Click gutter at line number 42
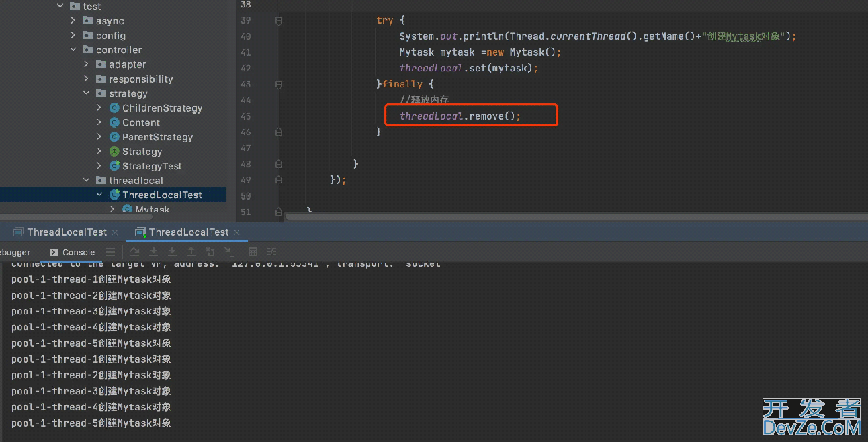Screen dimensions: 868x442 [245, 68]
